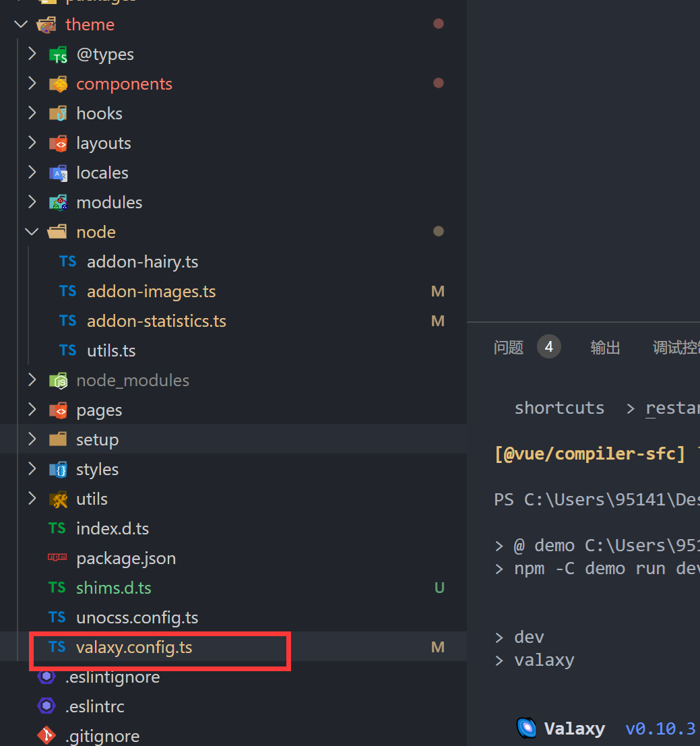Click the v0.10.3 version link

(x=661, y=728)
